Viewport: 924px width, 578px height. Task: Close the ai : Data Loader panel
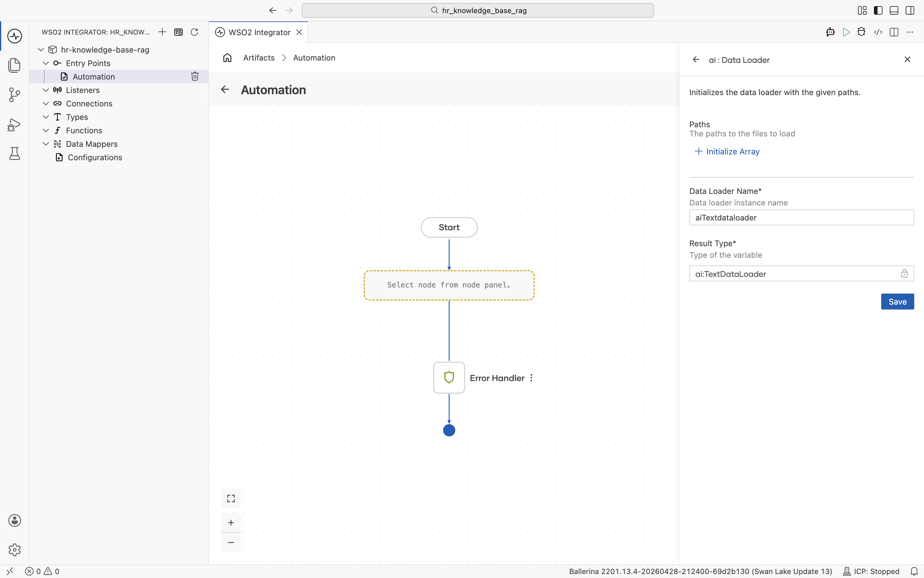point(908,59)
